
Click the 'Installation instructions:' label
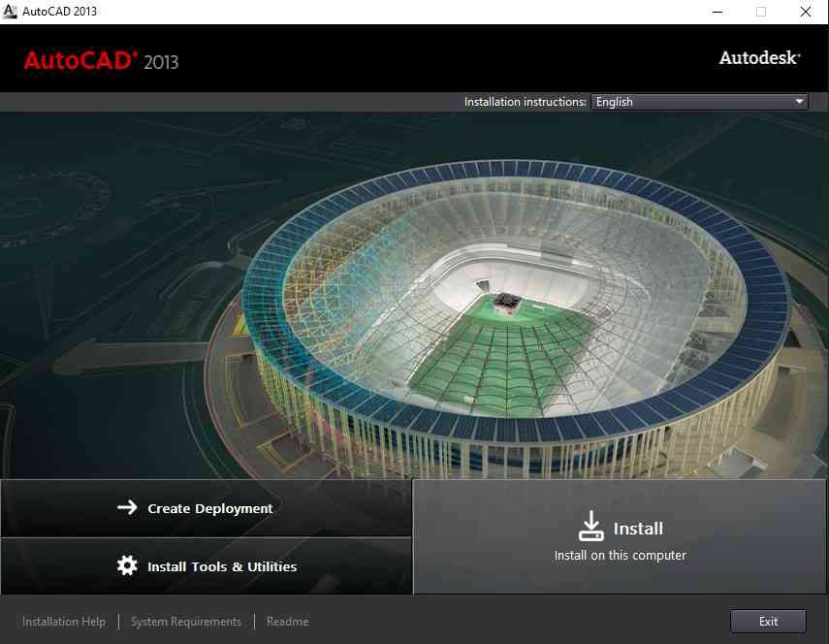point(525,102)
